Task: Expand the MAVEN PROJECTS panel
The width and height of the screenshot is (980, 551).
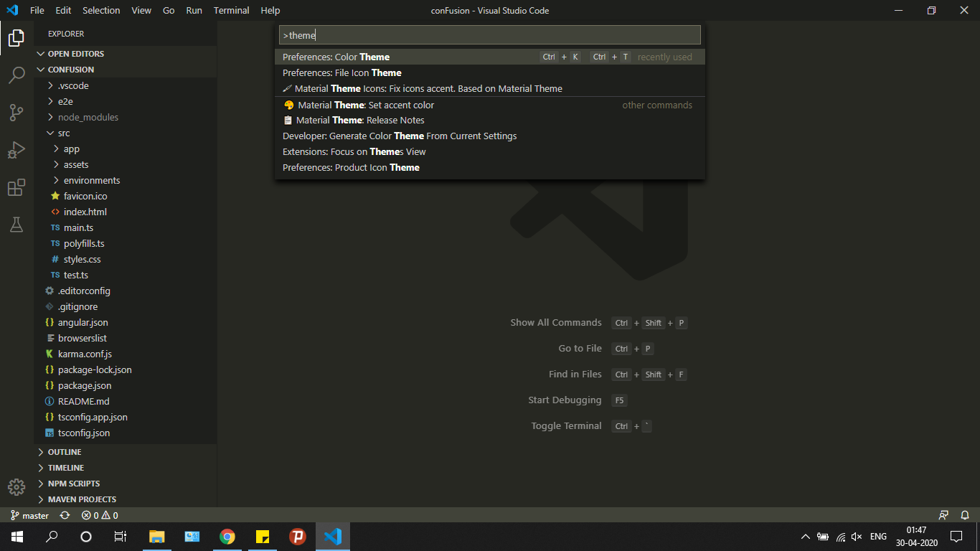Action: point(126,499)
